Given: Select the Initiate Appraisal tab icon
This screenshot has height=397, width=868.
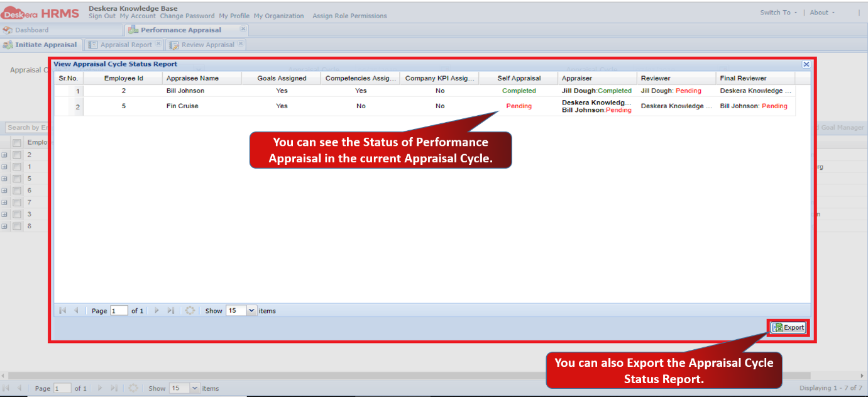Looking at the screenshot, I should (x=8, y=45).
